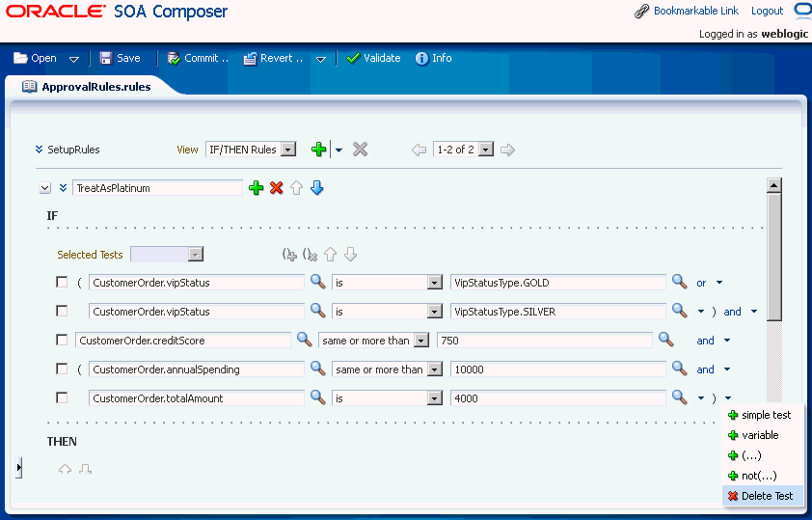Screen dimensions: 812x520
Task: Open magnifier search for VipStatusType.GOLD value
Action: point(680,282)
